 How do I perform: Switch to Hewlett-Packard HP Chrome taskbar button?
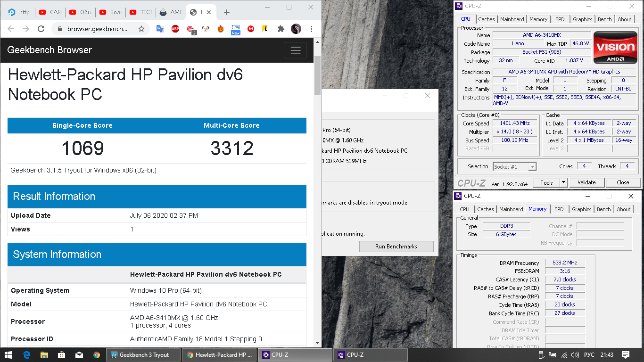click(220, 355)
